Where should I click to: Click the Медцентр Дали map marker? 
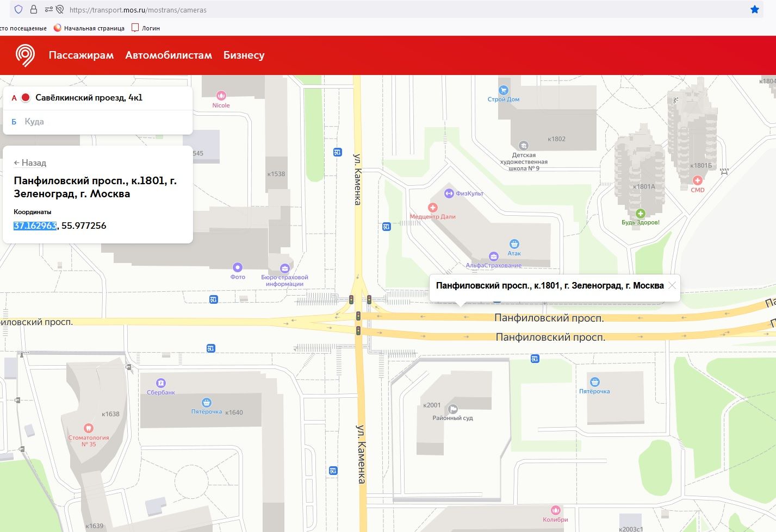point(433,208)
